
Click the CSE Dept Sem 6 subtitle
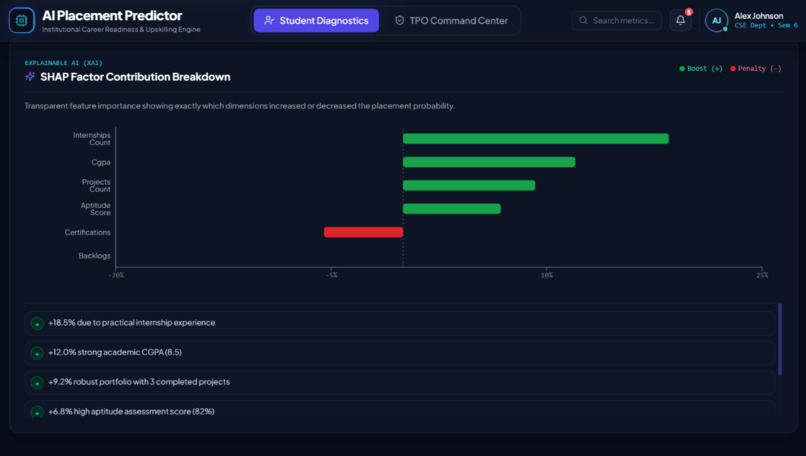(x=766, y=25)
